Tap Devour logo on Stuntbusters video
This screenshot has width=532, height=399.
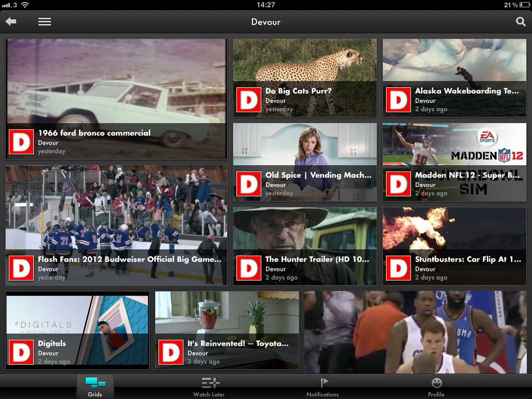point(398,268)
